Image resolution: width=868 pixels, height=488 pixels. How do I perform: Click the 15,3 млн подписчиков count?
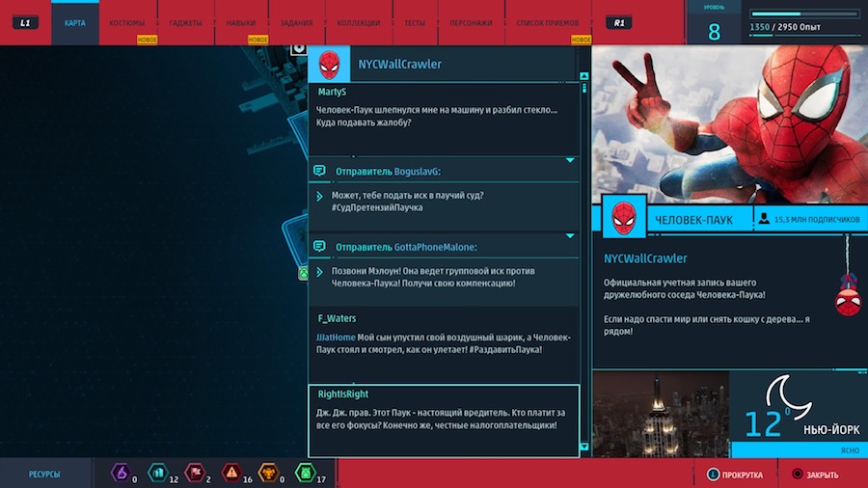817,219
